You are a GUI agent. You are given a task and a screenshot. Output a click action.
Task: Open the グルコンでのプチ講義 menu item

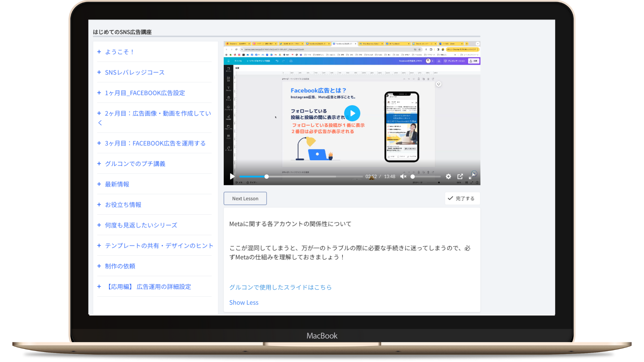[135, 164]
